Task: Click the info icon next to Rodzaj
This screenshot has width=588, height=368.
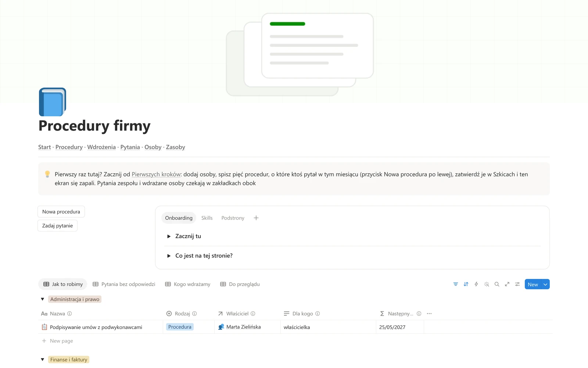Action: (x=194, y=314)
